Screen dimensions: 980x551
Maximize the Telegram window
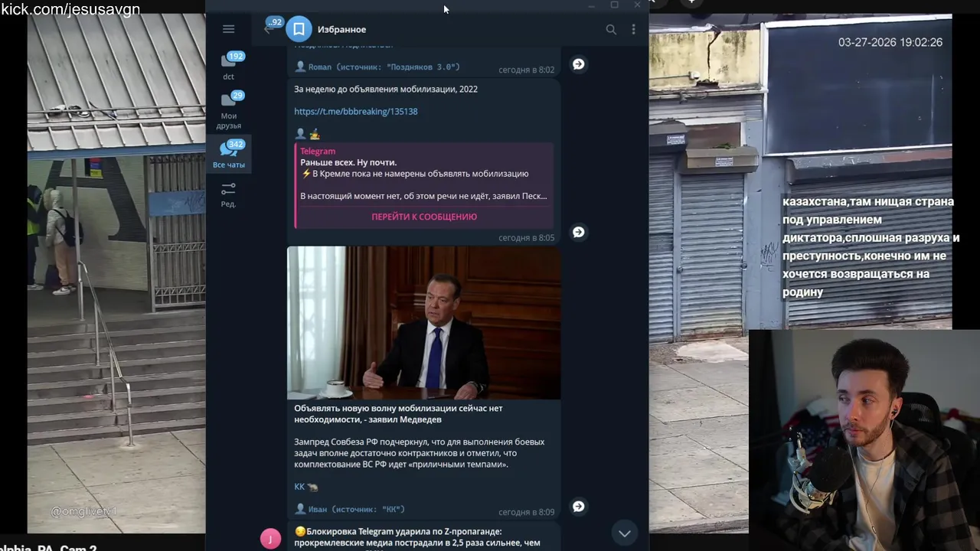pyautogui.click(x=614, y=5)
